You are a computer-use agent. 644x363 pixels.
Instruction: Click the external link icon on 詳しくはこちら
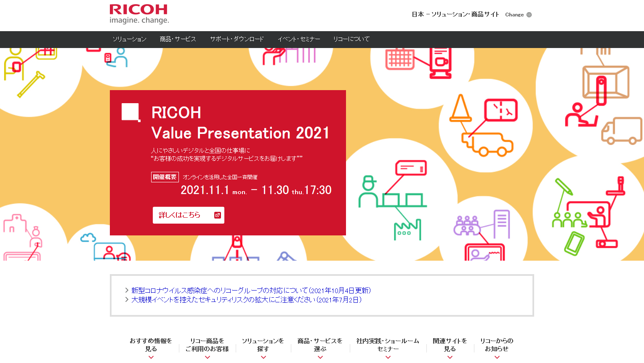coord(217,215)
